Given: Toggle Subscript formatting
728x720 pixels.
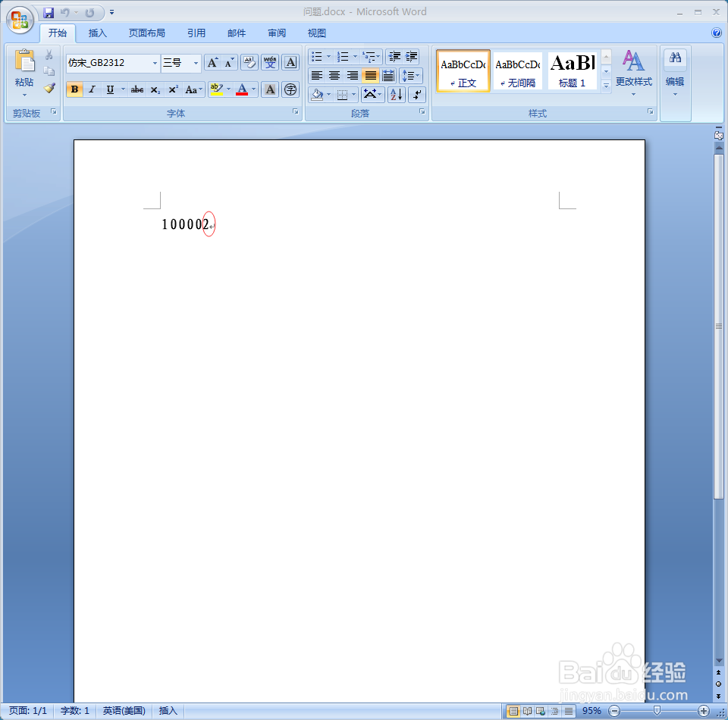Looking at the screenshot, I should coord(155,89).
